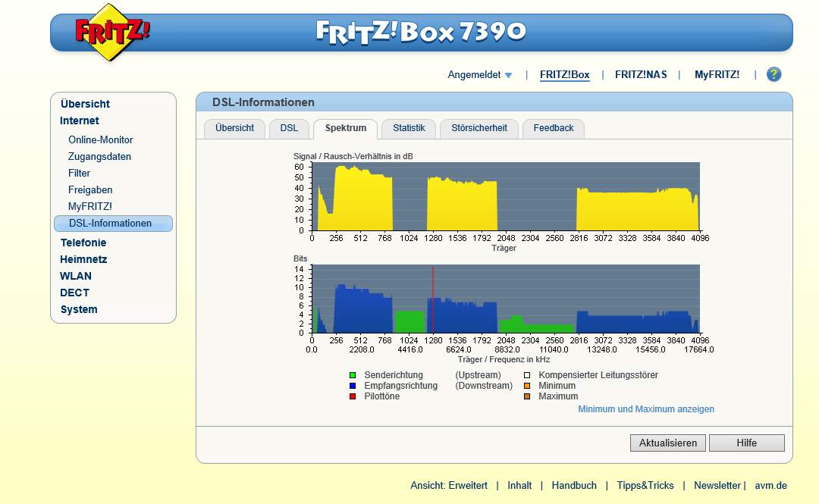Click the orange Maximum legend swatch

(527, 396)
